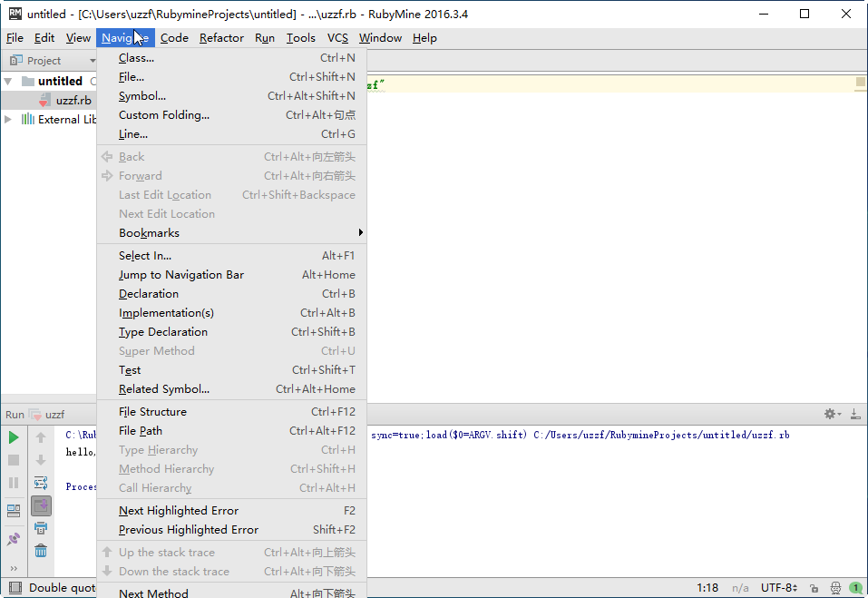Select uzzf.rb in the project tree
This screenshot has height=598, width=868.
[73, 100]
